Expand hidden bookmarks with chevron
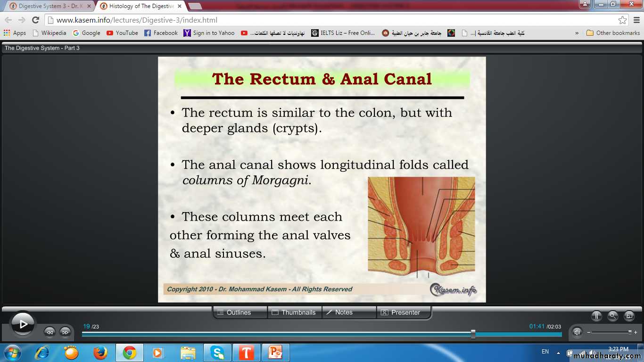This screenshot has width=644, height=362. click(x=577, y=33)
